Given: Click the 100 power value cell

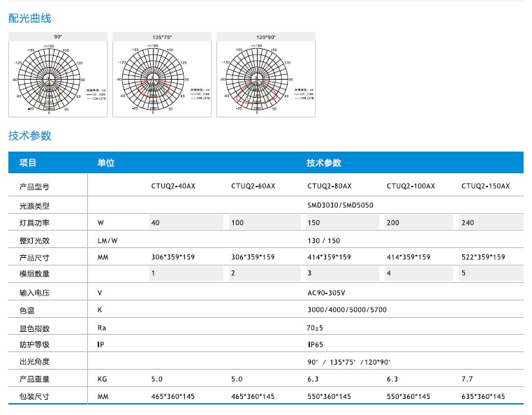Looking at the screenshot, I should (265, 222).
